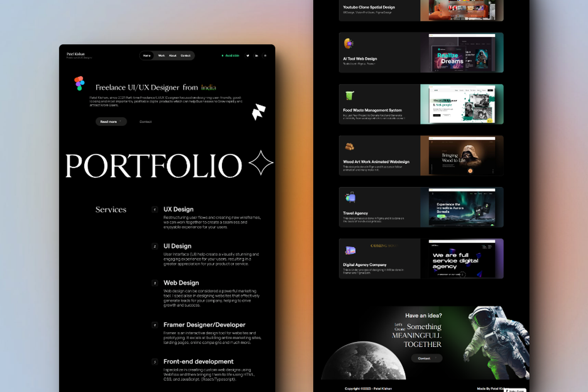The image size is (588, 392).
Task: Select the TV icon for Youtube Clone Spatial Design
Action: 349,1
